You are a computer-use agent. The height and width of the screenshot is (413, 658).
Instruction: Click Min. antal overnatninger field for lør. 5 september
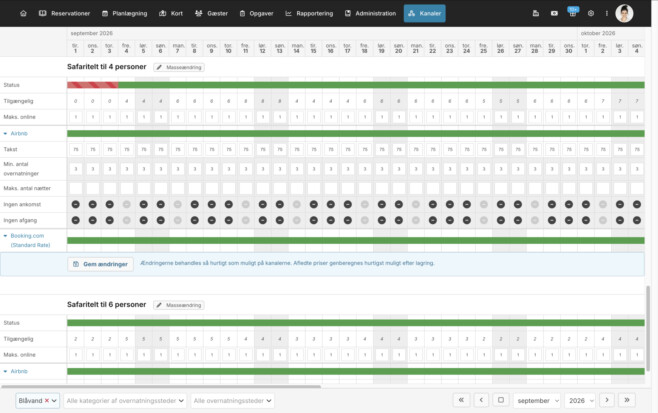click(x=144, y=169)
